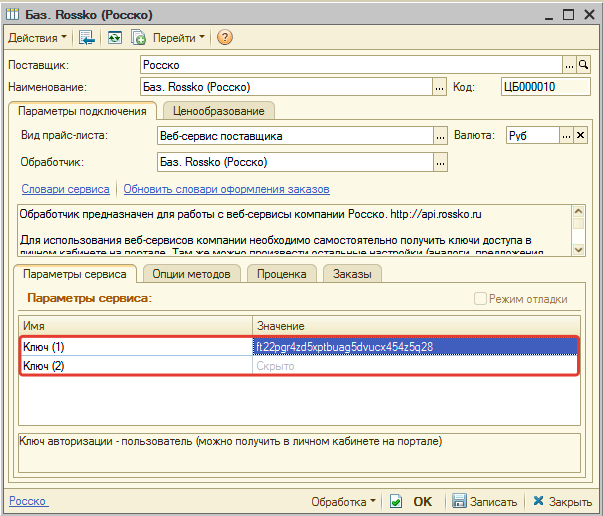Clear the Валюта field with X
Screen dimensions: 603x516
pos(580,136)
